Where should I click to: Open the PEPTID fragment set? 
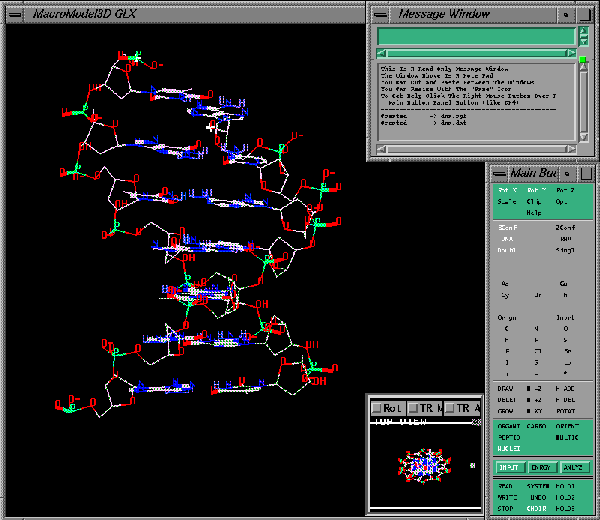(509, 437)
